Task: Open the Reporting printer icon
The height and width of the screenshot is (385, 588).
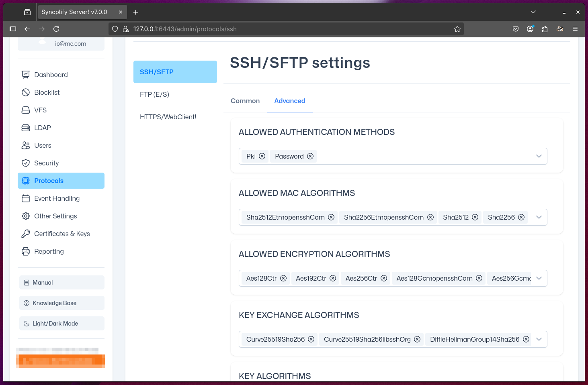Action: [x=26, y=251]
